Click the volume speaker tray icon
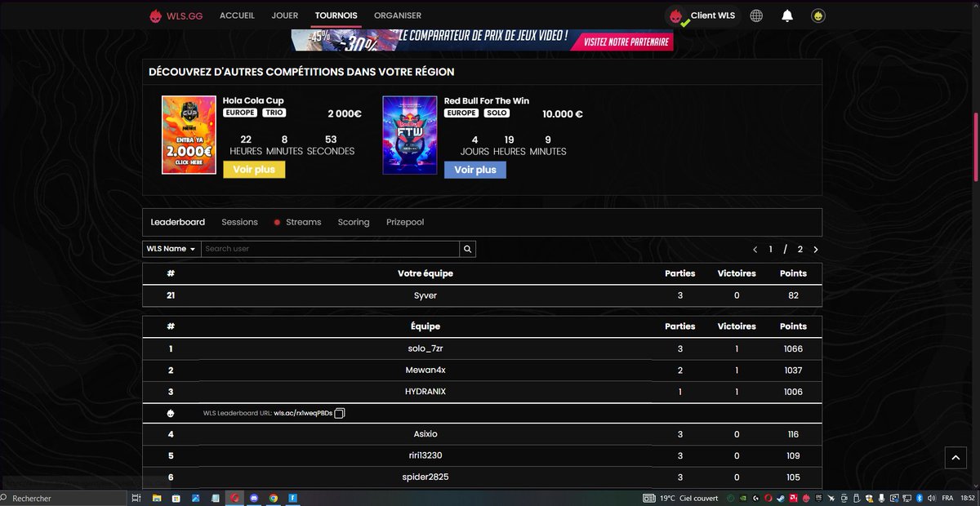This screenshot has height=506, width=980. tap(931, 498)
